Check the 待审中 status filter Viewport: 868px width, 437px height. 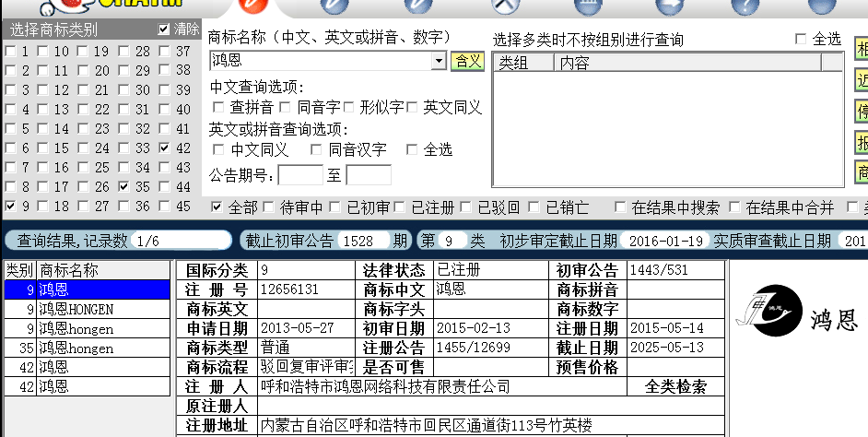[x=268, y=207]
